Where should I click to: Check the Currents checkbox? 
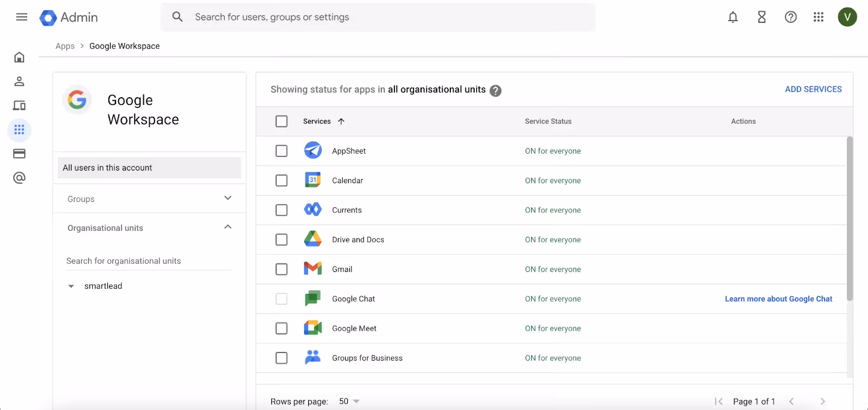[x=282, y=210]
